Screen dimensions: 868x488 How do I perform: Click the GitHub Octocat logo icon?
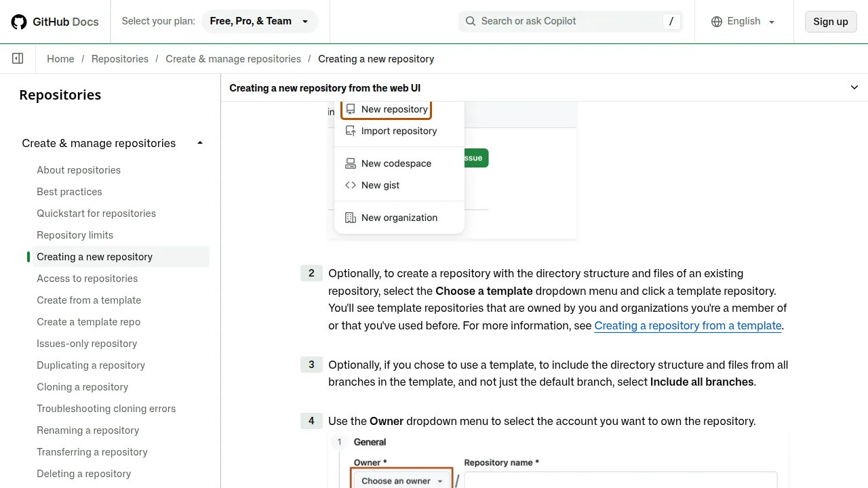[x=19, y=22]
